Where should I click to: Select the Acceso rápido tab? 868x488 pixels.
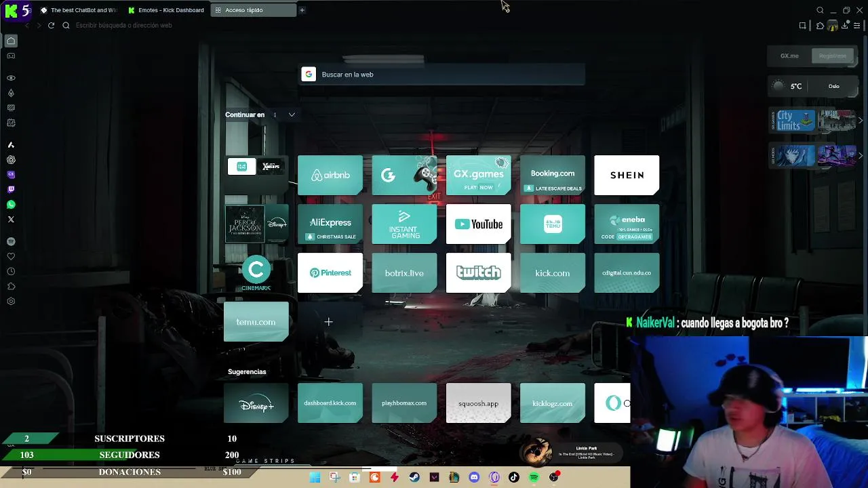click(253, 10)
